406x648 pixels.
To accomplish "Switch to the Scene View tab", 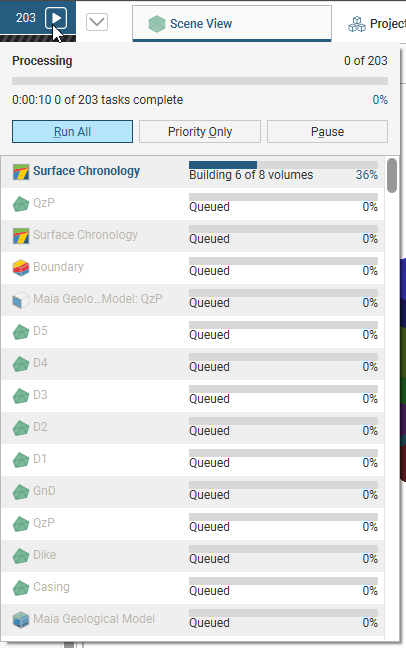I will coord(232,24).
